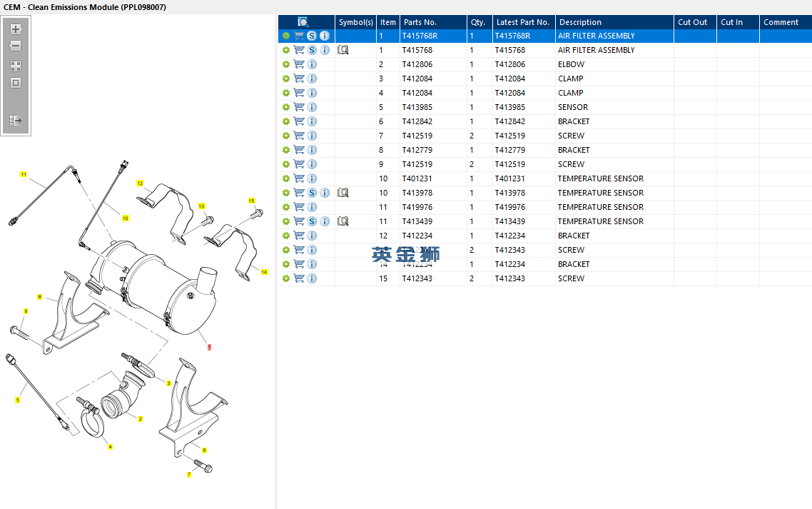Show info for item 12 BRACKET T412234
The height and width of the screenshot is (509, 812).
coord(312,236)
